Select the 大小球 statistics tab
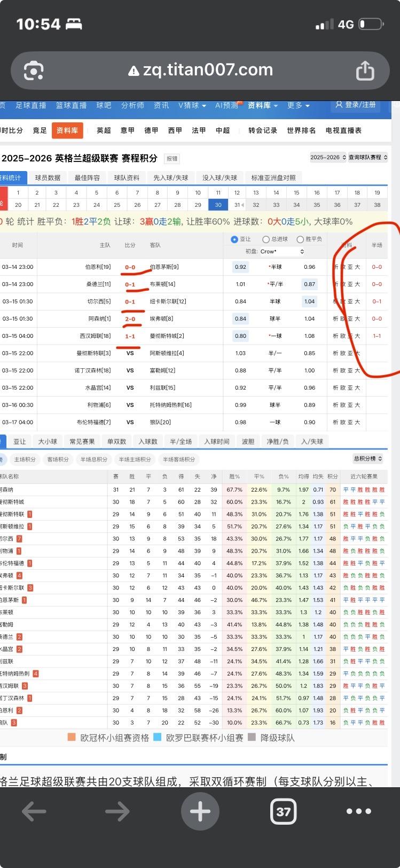This screenshot has width=400, height=868. pyautogui.click(x=48, y=441)
